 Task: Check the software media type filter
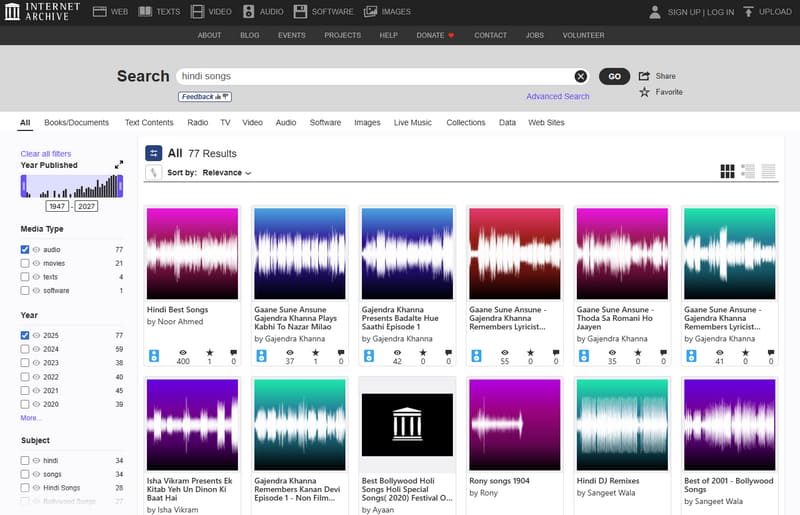point(24,290)
